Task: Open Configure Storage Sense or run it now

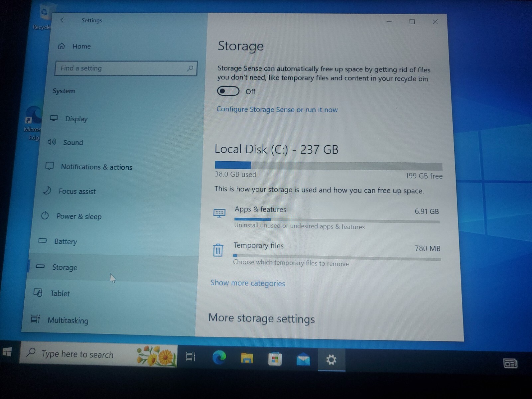Action: coord(277,109)
